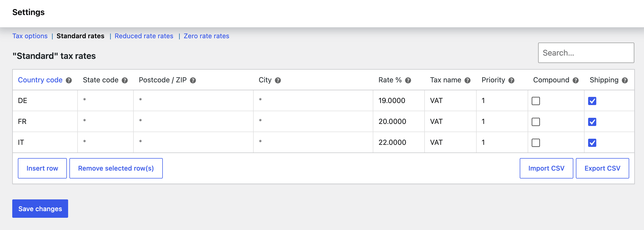Edit the priority value in FR row

[x=502, y=121]
